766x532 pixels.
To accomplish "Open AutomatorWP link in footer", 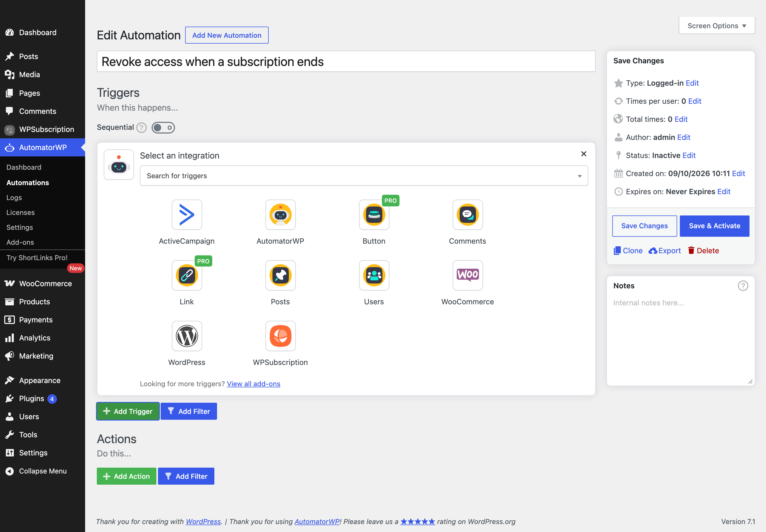I will [x=317, y=521].
